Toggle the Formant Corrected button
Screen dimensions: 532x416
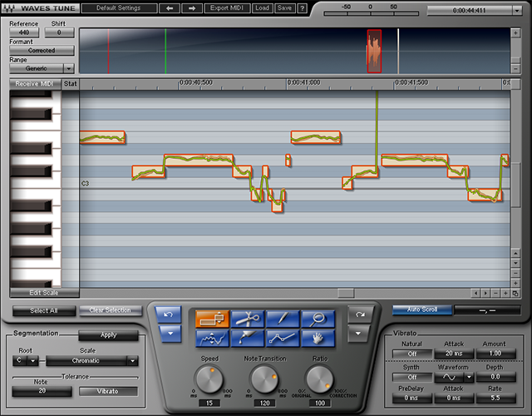[42, 50]
